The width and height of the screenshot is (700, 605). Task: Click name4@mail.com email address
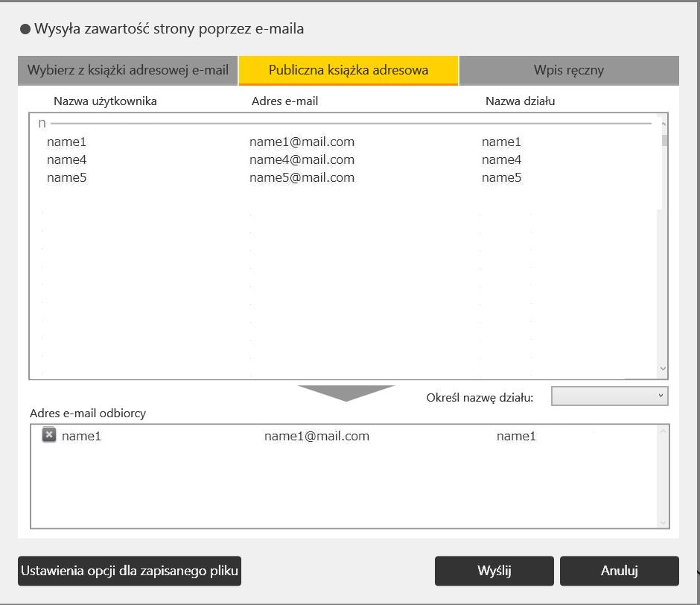[x=302, y=160]
